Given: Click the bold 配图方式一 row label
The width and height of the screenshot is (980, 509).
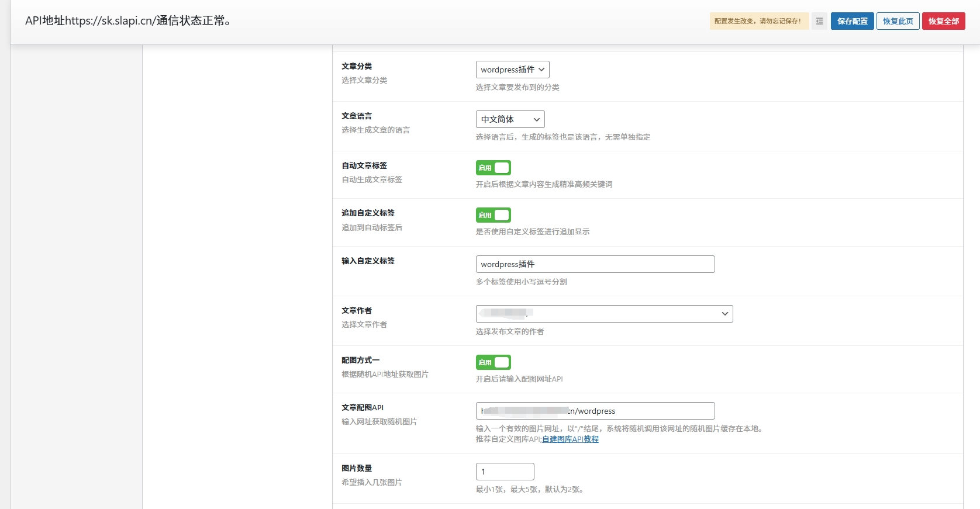Looking at the screenshot, I should tap(360, 361).
